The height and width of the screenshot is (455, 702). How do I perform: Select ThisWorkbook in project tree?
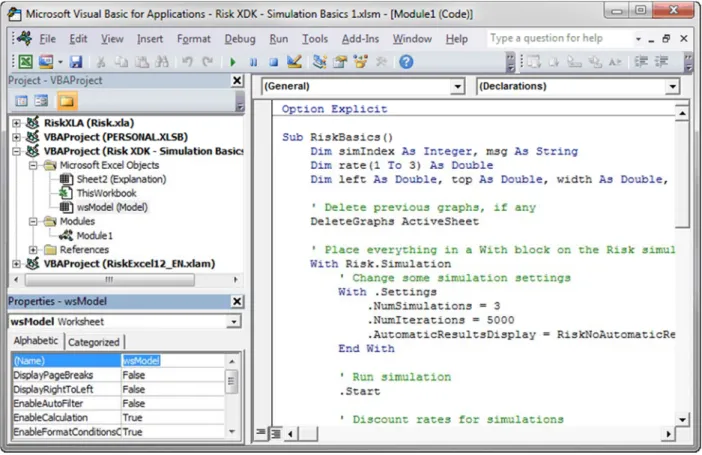click(x=107, y=193)
